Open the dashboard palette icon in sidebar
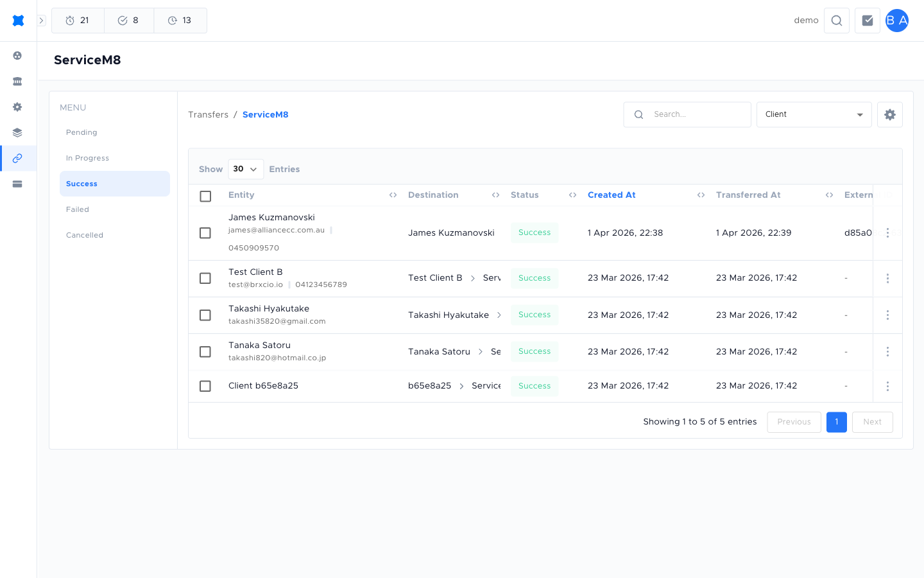924x578 pixels. click(17, 56)
